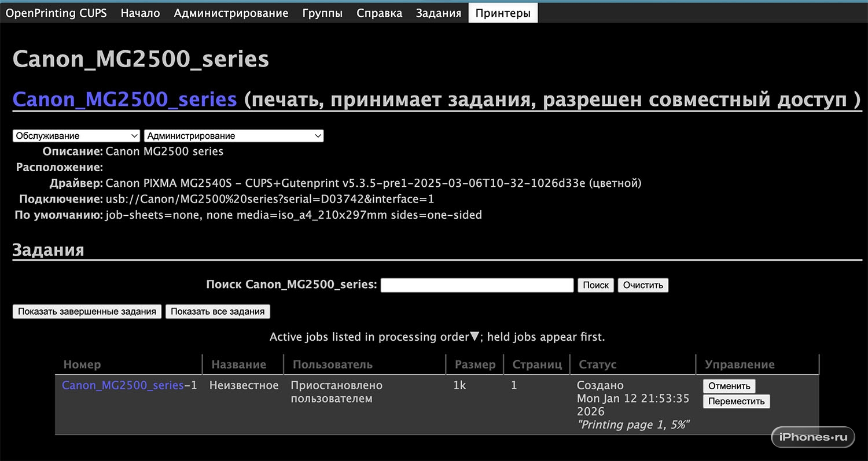The image size is (868, 461).
Task: Open the OpenPrinting CUPS home tab
Action: (56, 13)
